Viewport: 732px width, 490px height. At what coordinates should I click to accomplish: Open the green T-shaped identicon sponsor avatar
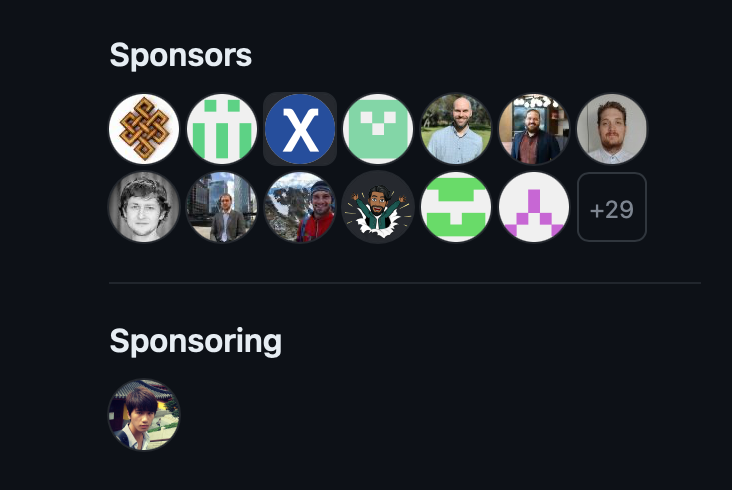coord(456,207)
